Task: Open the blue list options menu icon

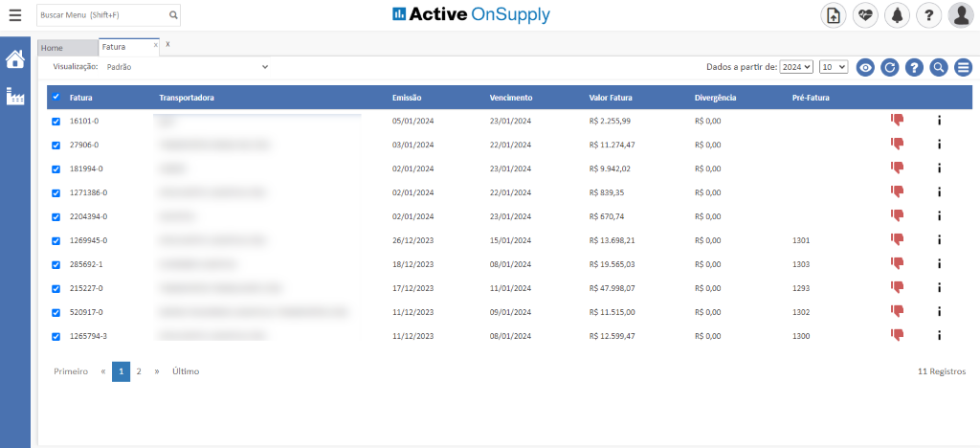Action: pos(963,67)
